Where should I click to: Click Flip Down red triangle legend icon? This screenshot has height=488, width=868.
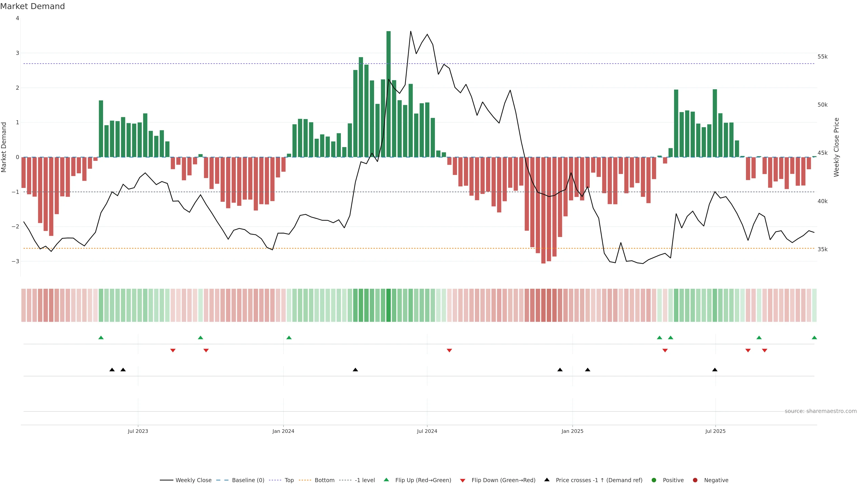point(463,480)
